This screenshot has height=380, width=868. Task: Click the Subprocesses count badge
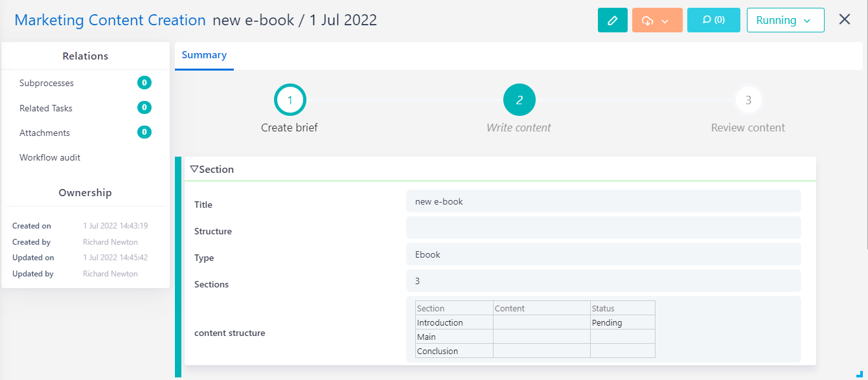pos(144,83)
